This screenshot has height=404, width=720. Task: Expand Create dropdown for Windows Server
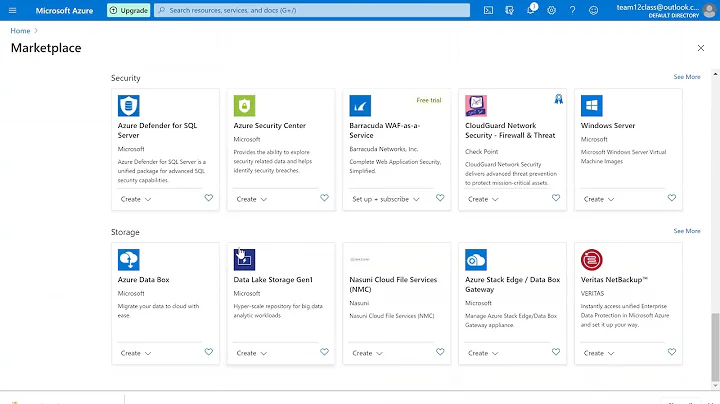(x=599, y=199)
